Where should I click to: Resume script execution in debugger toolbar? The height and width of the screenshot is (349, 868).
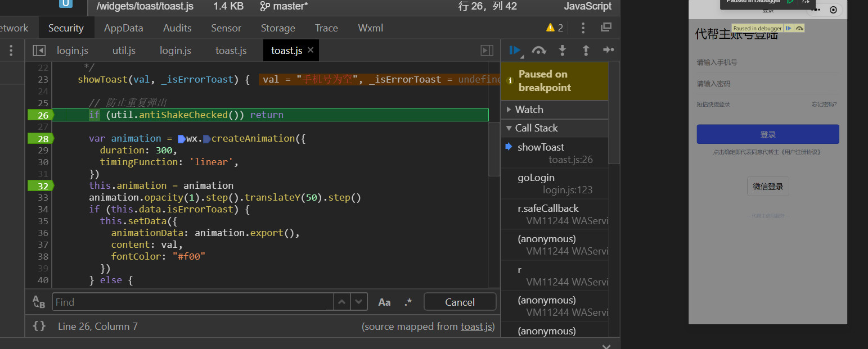(514, 50)
